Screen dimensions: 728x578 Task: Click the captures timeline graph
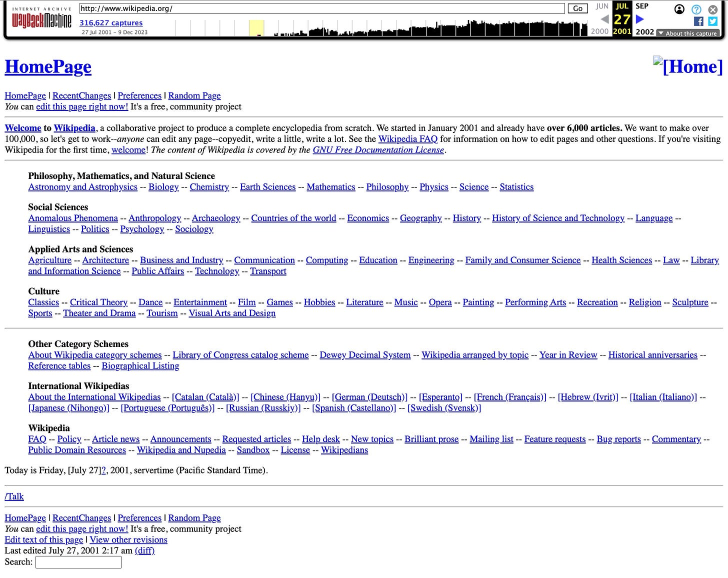pos(381,27)
